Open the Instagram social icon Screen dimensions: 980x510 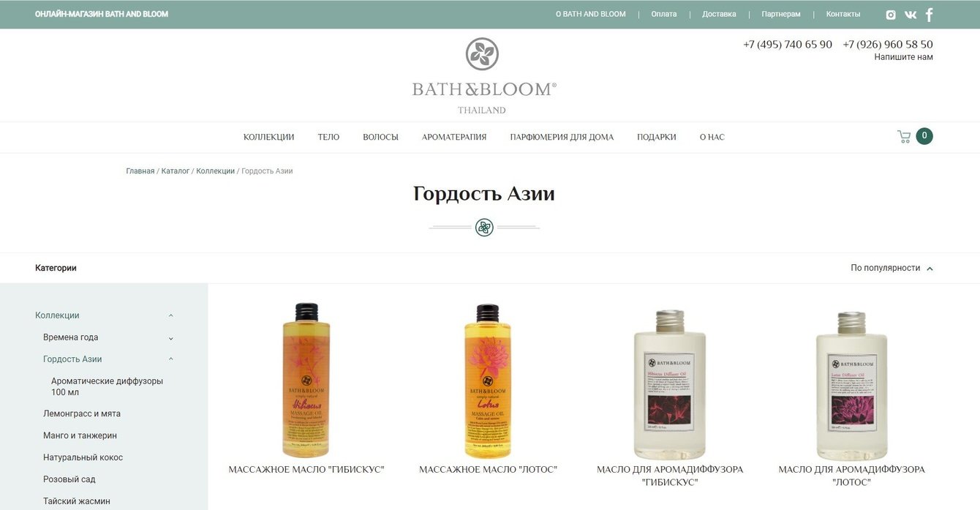891,15
